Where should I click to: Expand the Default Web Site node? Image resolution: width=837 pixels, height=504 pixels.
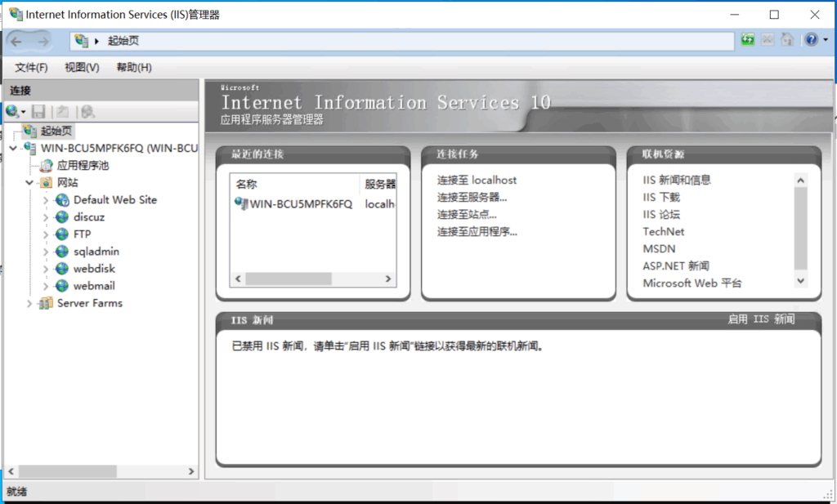pyautogui.click(x=46, y=200)
